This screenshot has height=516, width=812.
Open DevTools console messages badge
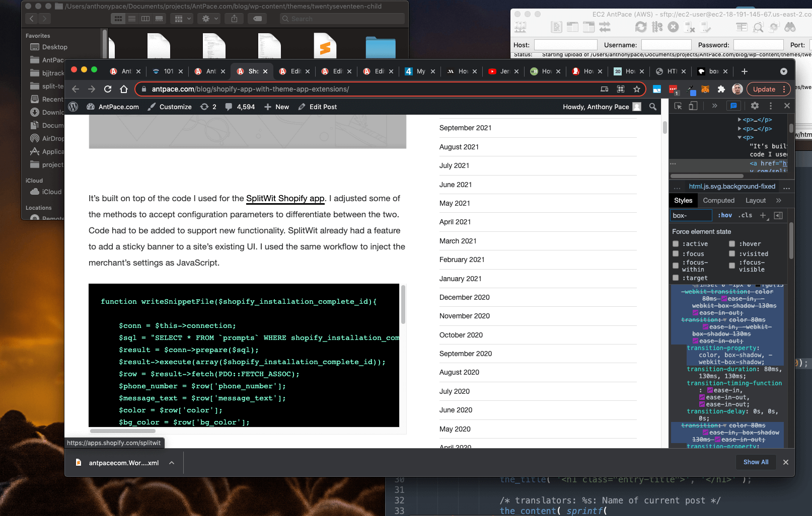[x=733, y=106]
